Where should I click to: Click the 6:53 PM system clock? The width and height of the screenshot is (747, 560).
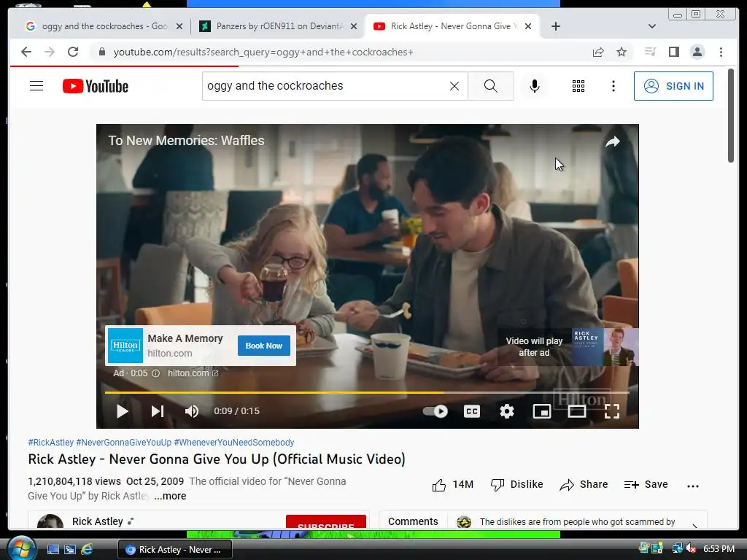[719, 549]
